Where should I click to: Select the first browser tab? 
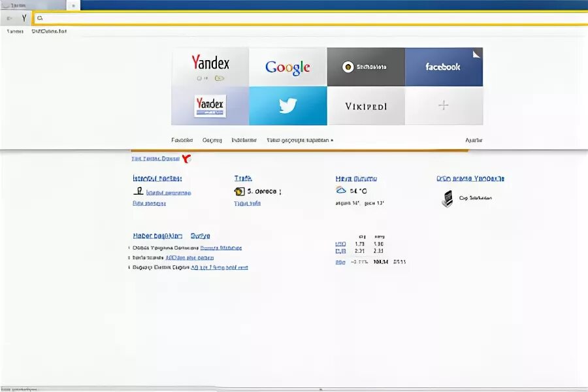click(33, 5)
